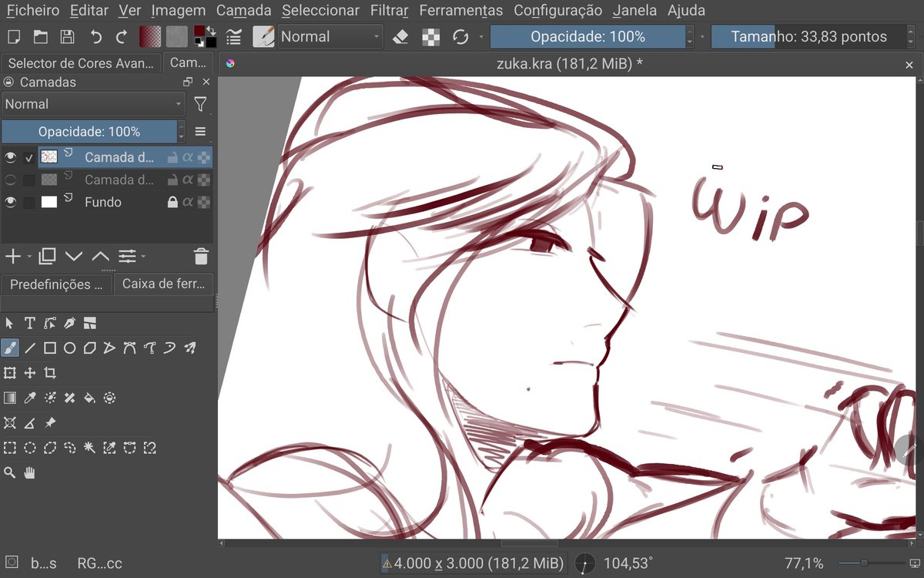Select the Fill bucket tool

point(89,398)
